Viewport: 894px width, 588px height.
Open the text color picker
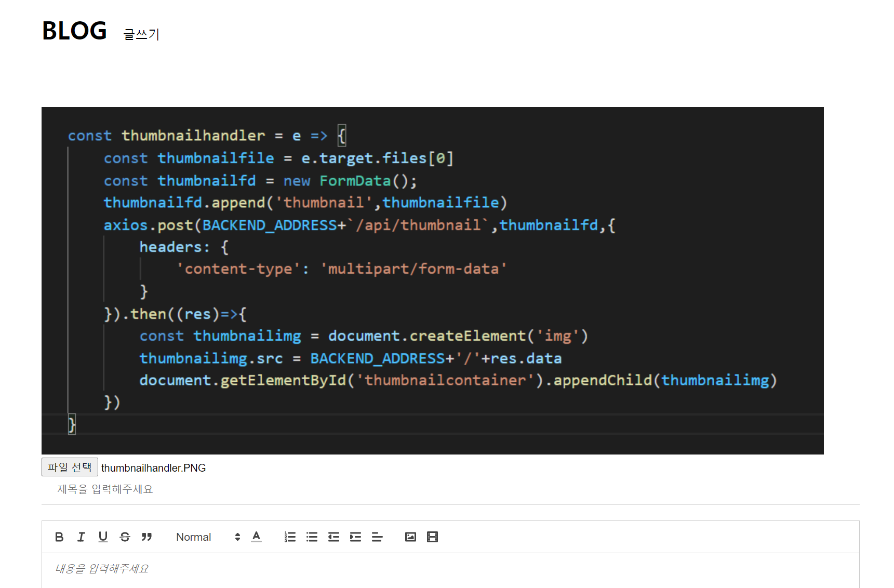coord(257,537)
